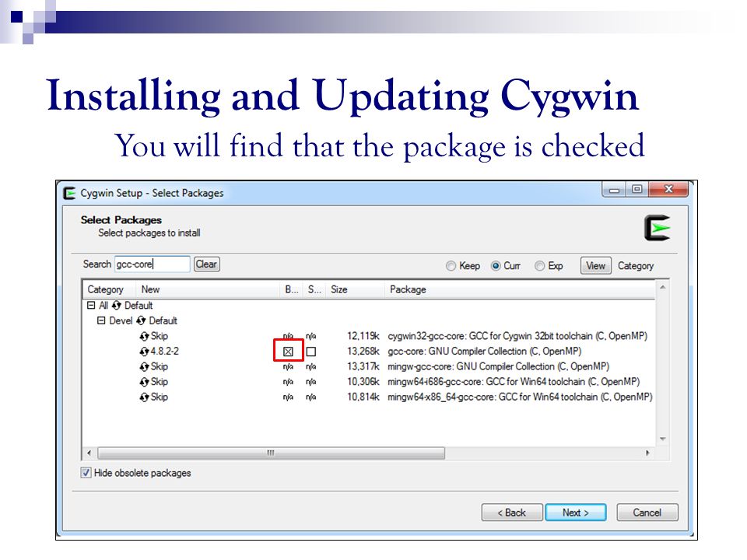Click the mingw-gcc-core package description
The width and height of the screenshot is (747, 560).
click(x=498, y=366)
